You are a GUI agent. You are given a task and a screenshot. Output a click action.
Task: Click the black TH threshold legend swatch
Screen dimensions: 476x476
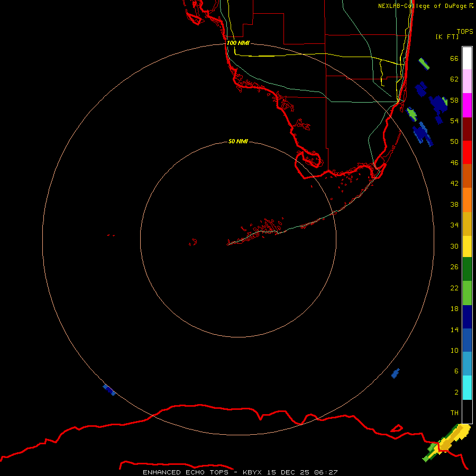[467, 411]
